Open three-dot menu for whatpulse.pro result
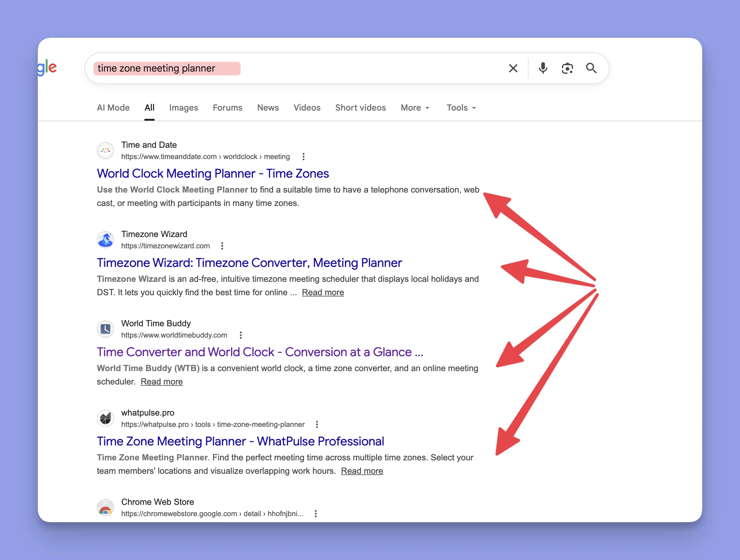The width and height of the screenshot is (740, 560). point(317,424)
